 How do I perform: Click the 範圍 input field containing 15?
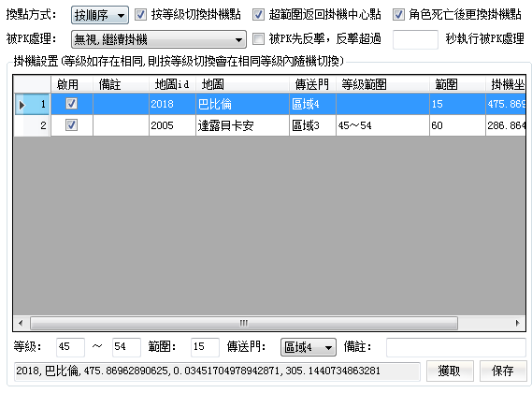pyautogui.click(x=205, y=347)
